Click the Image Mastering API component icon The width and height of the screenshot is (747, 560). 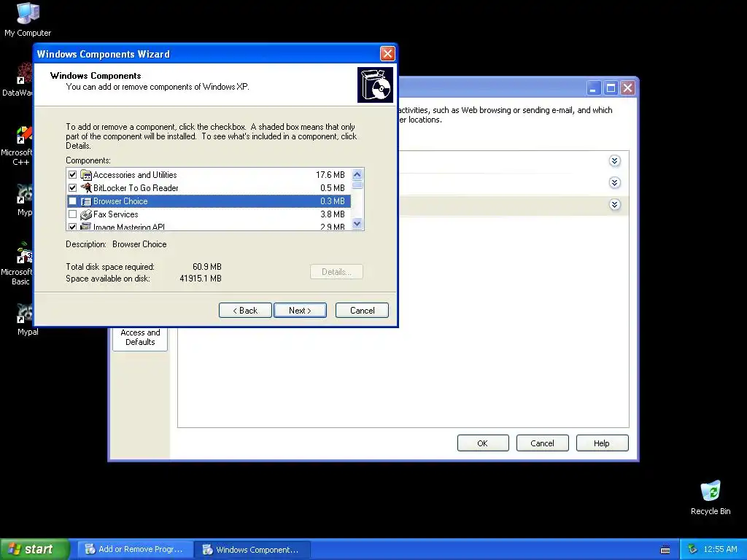(x=86, y=226)
